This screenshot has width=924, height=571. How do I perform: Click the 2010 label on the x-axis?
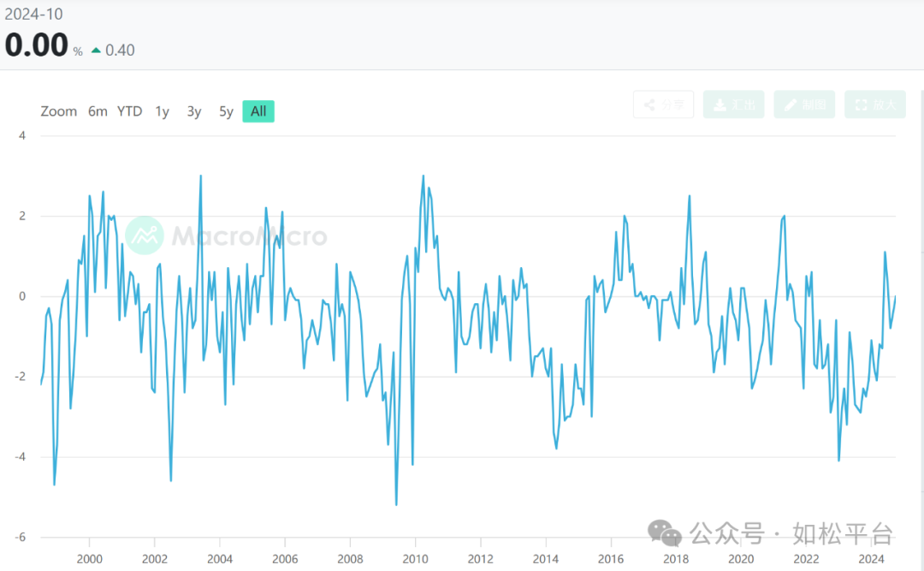[x=415, y=559]
